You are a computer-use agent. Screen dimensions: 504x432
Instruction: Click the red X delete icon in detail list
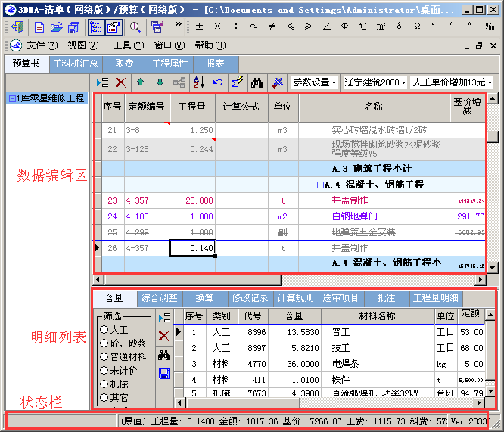(x=164, y=337)
